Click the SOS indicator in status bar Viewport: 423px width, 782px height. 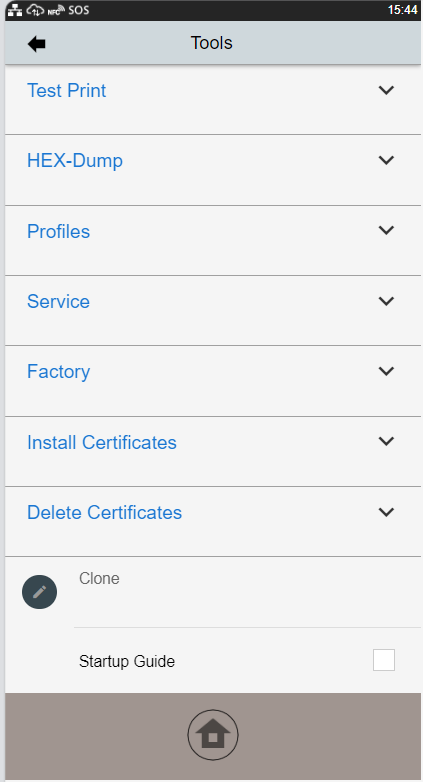coord(79,10)
